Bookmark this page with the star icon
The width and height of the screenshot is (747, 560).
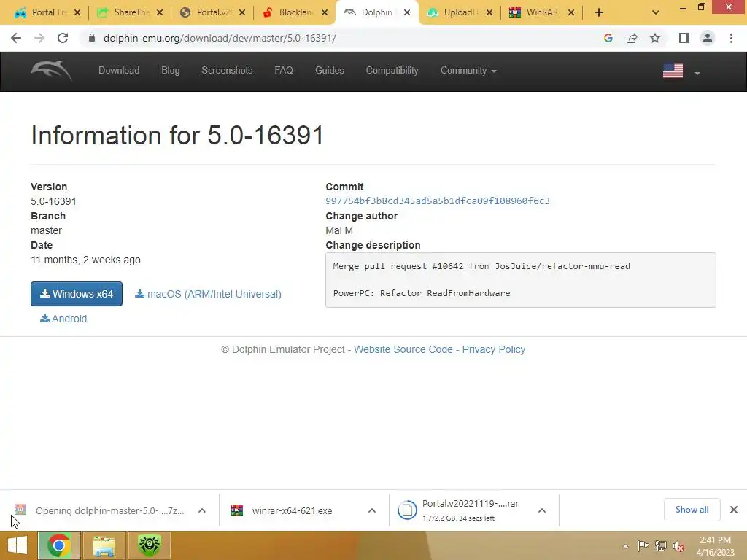pyautogui.click(x=655, y=38)
